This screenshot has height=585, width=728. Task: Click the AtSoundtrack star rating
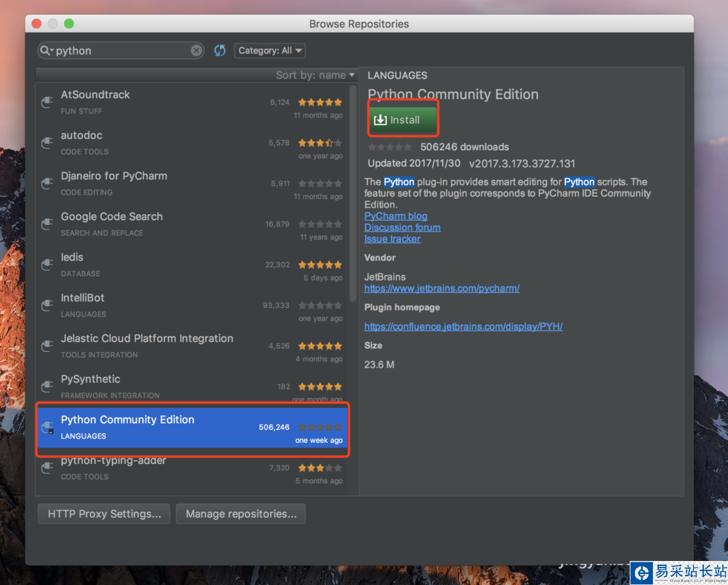tap(320, 102)
